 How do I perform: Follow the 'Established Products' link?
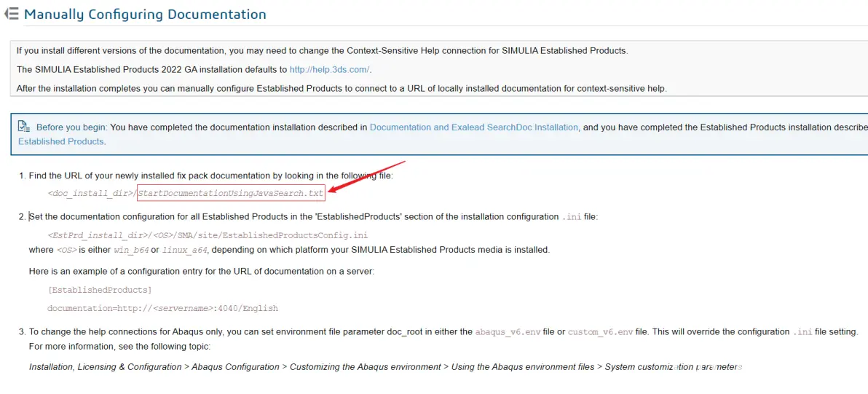click(x=61, y=141)
